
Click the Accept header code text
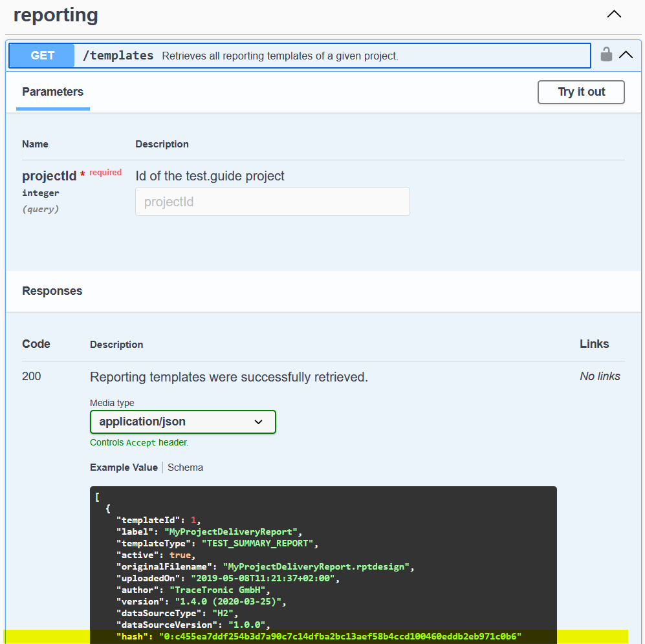tap(139, 442)
